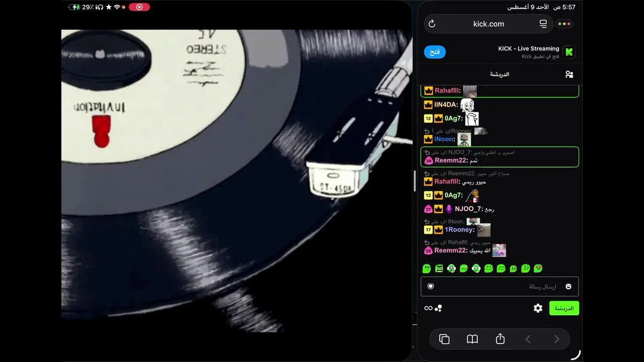
Task: Open the Safari tabs overview
Action: tap(444, 339)
